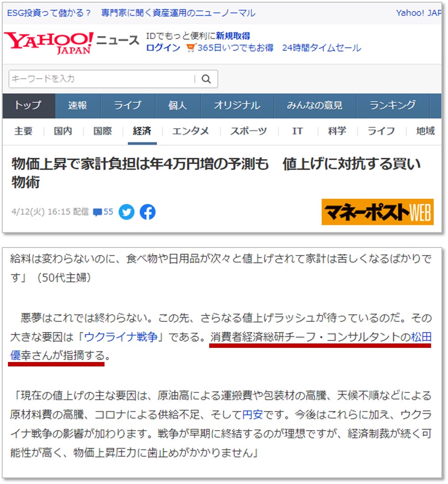Click the ログイン link
Screen dimensions: 448x484
163,48
